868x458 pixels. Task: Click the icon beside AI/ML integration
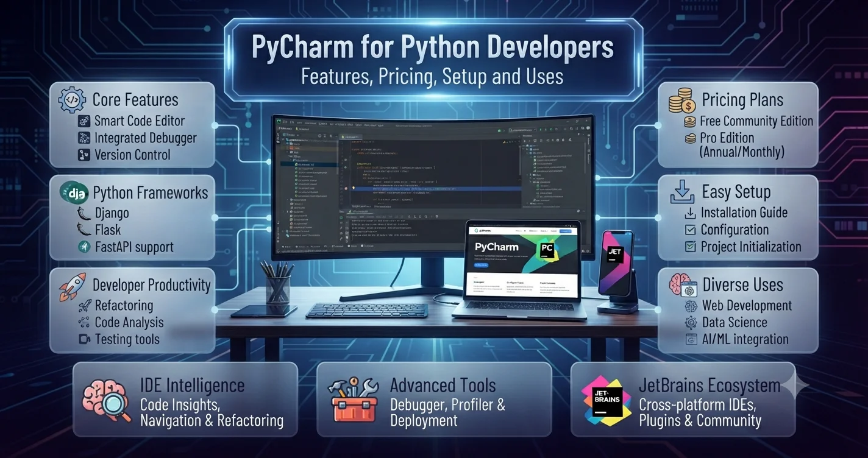tap(691, 339)
